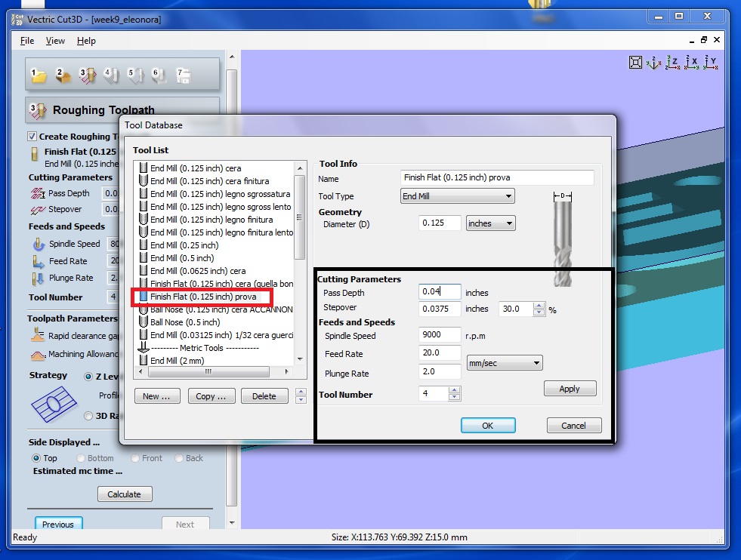Click the Pass Depth icon in left panel

click(38, 193)
